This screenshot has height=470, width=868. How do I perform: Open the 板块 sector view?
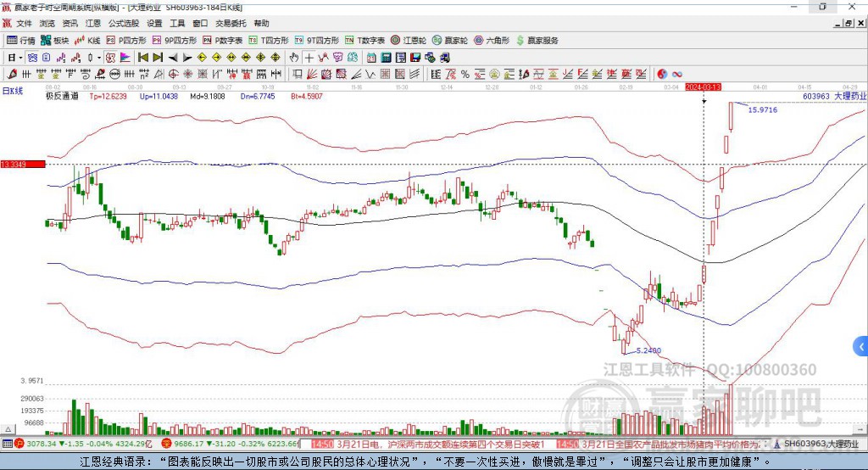[54, 41]
